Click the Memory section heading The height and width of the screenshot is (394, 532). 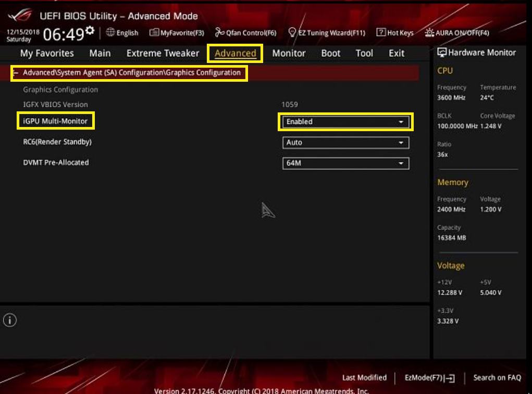453,182
